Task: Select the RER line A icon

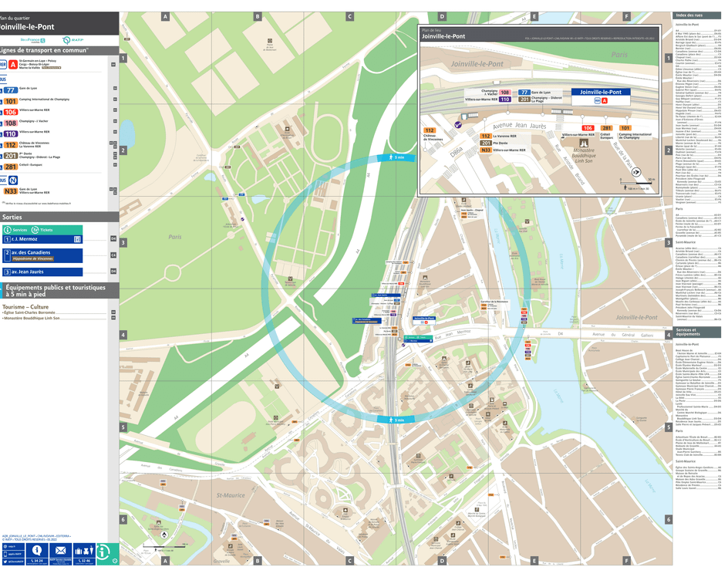Action: tap(12, 64)
